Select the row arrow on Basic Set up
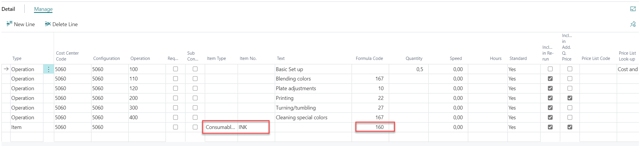Viewport: 644px width, 146px height. point(6,69)
